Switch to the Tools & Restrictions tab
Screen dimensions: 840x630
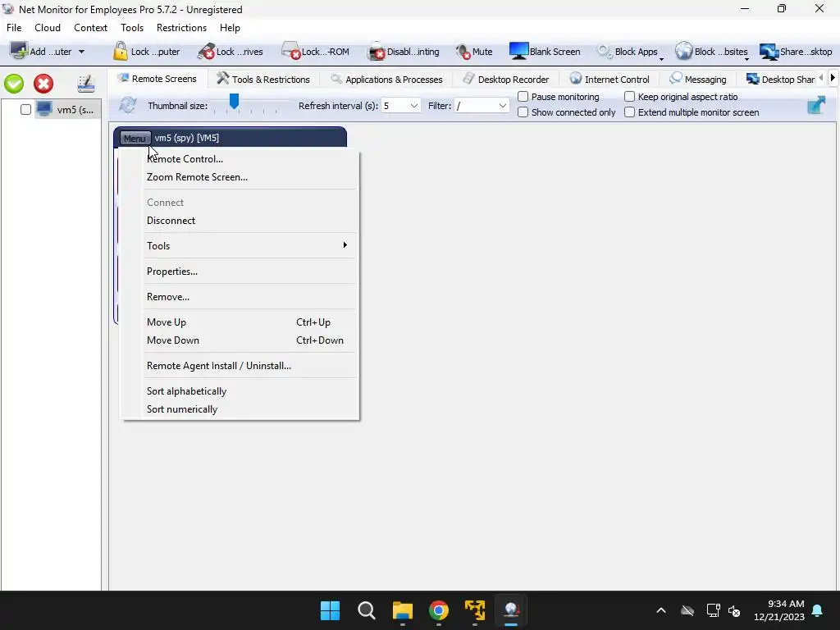coord(263,80)
